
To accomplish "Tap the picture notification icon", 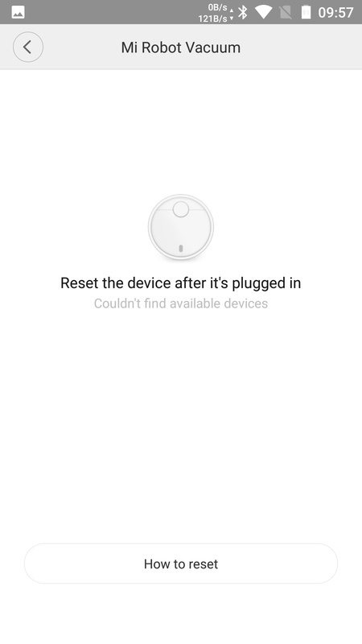I will point(18,12).
